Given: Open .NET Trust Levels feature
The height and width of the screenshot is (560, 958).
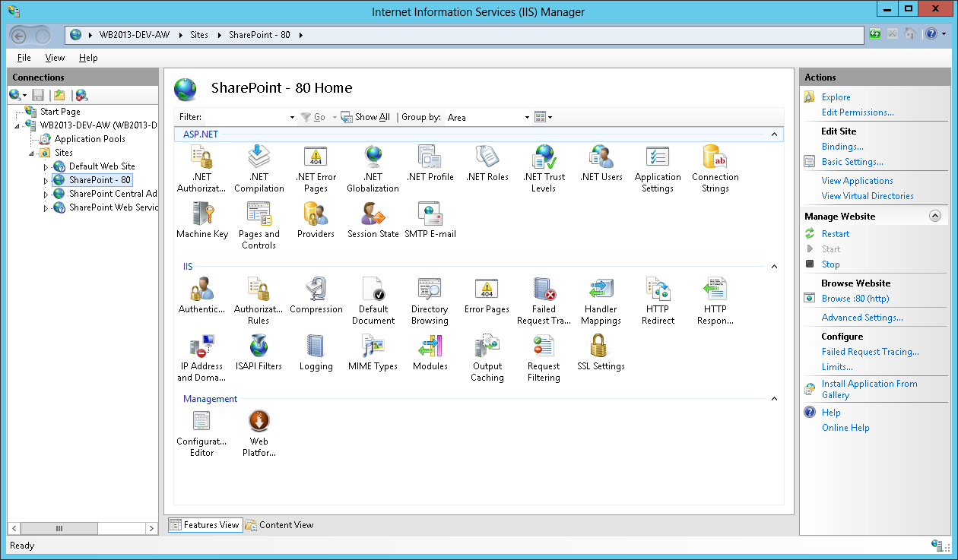Looking at the screenshot, I should 544,168.
